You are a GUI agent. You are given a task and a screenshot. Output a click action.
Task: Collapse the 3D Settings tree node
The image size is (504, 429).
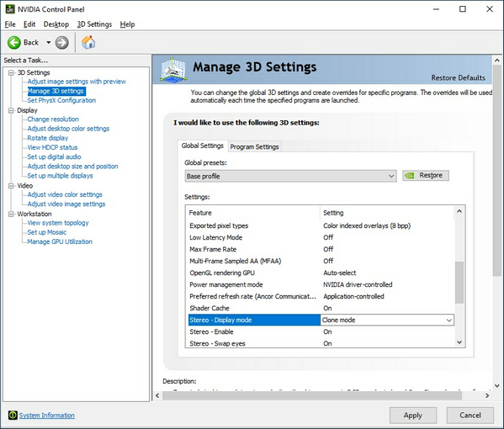(x=11, y=72)
